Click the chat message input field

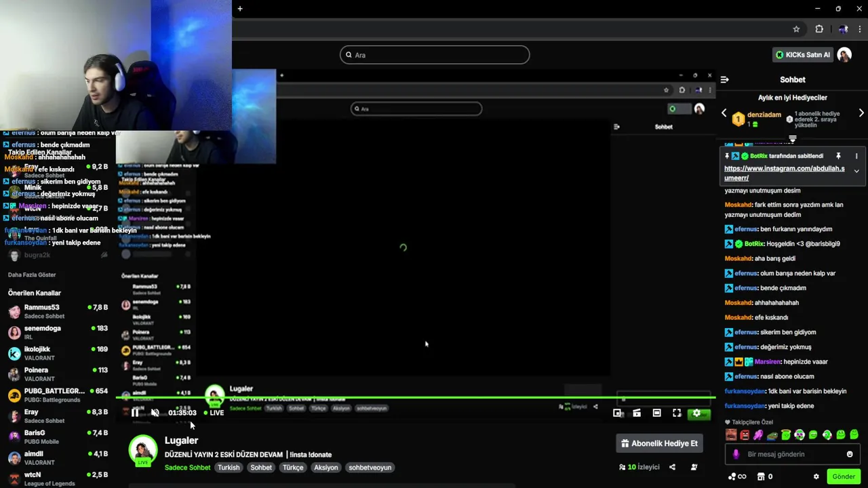coord(793,454)
